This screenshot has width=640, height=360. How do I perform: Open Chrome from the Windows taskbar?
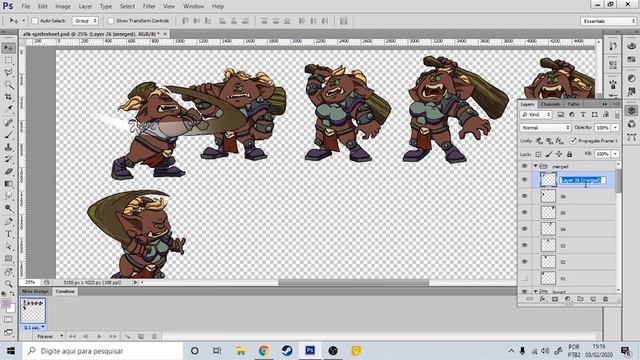point(264,351)
